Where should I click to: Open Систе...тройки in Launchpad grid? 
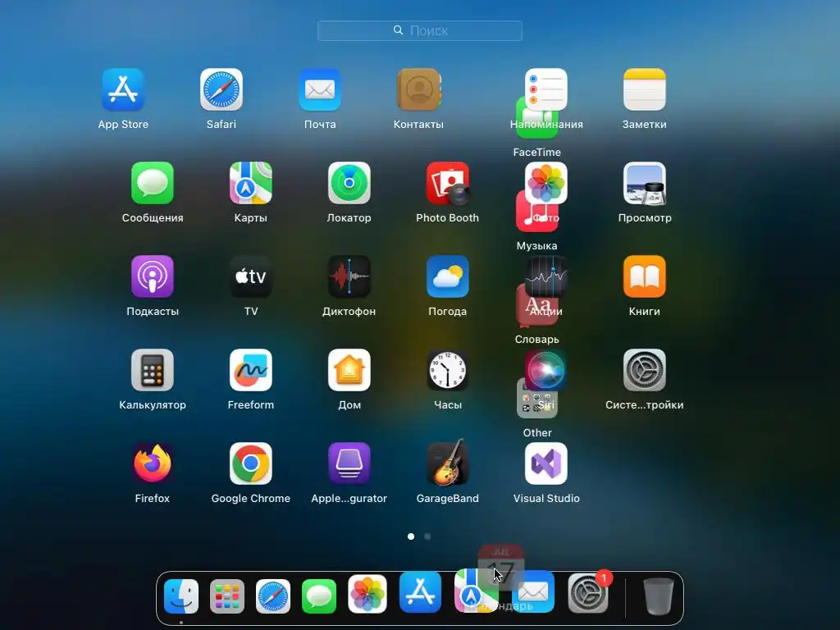645,370
